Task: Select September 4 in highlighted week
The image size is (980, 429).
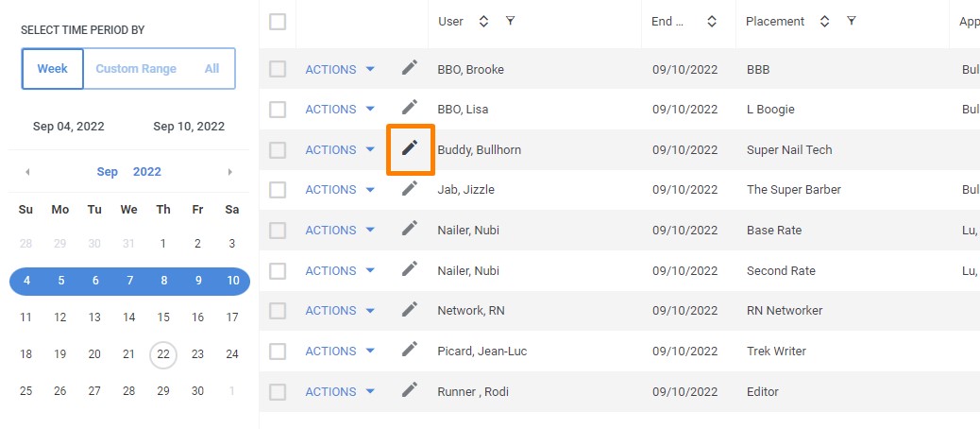Action: pos(26,281)
